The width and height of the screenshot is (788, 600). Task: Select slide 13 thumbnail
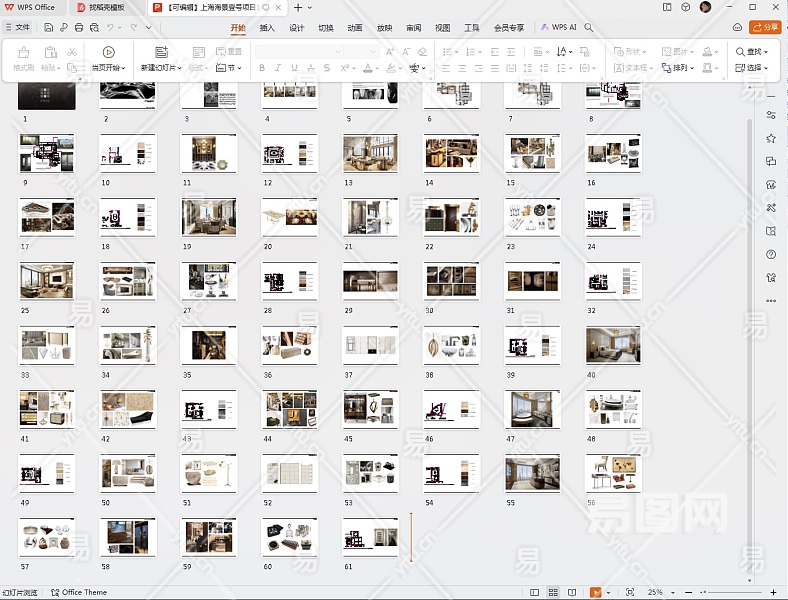coord(370,154)
